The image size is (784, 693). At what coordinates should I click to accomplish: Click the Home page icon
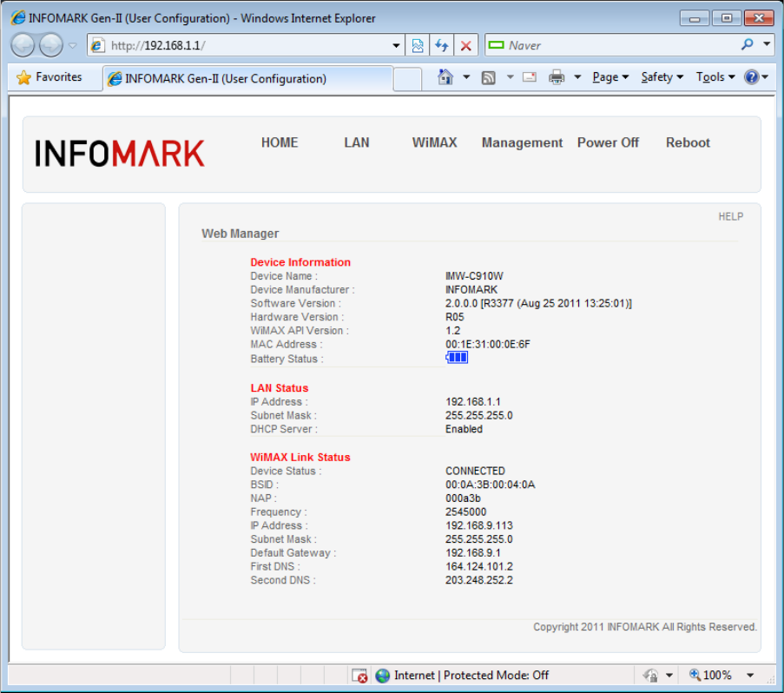click(445, 77)
